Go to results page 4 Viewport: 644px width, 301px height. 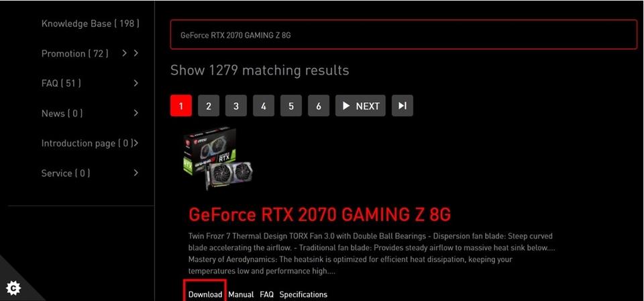(264, 105)
